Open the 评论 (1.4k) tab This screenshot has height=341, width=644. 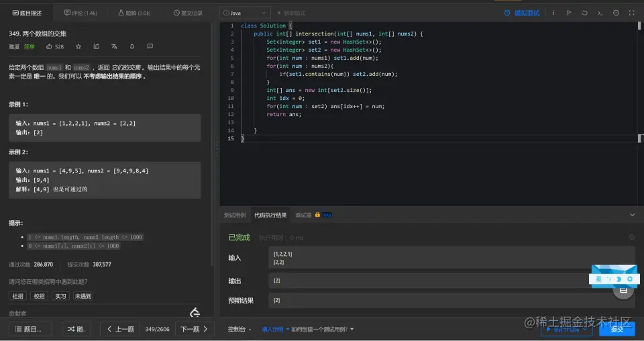coord(80,13)
